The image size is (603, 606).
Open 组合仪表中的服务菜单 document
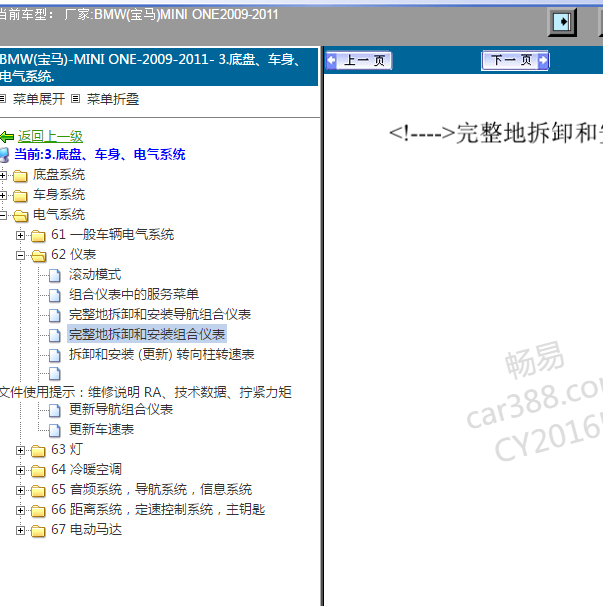coord(134,294)
